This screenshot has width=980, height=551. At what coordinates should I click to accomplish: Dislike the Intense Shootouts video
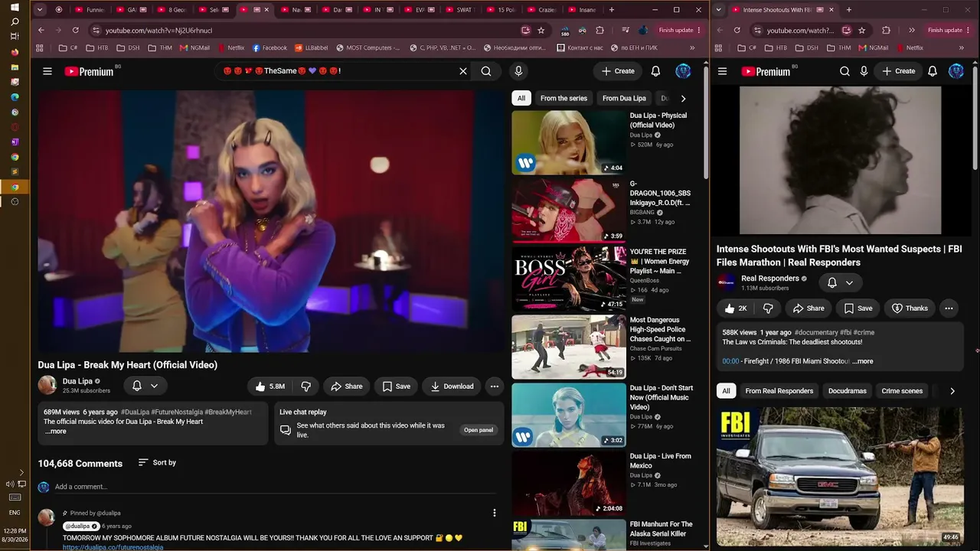[x=768, y=308]
